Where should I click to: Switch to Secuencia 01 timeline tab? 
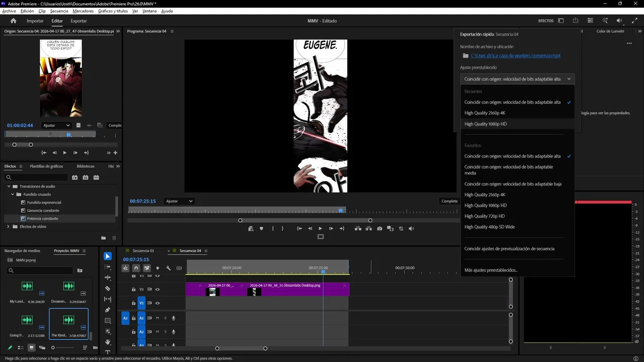click(x=143, y=251)
